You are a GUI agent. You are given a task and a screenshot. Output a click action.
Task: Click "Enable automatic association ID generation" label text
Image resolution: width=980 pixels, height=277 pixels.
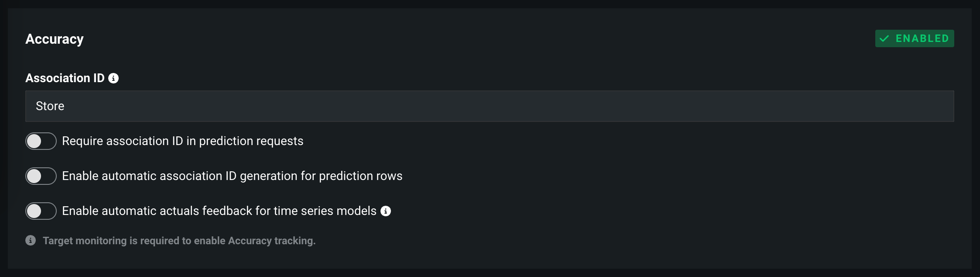click(x=232, y=176)
